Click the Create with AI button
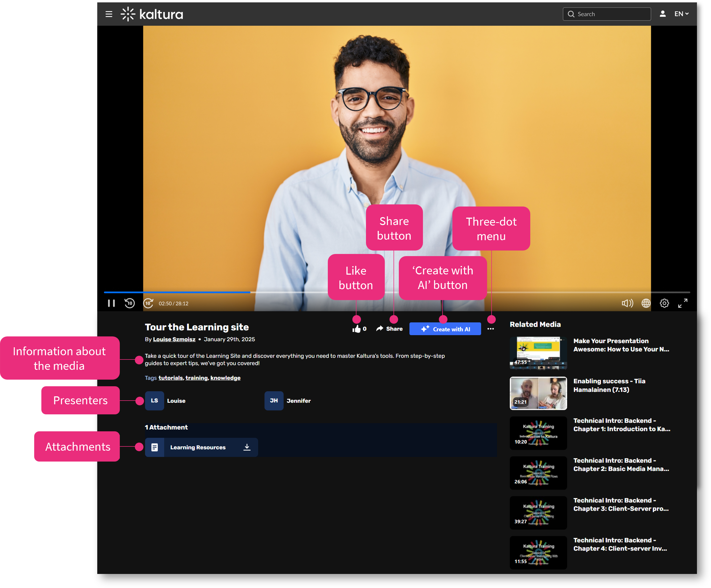Screen dimensions: 711x588 (445, 329)
